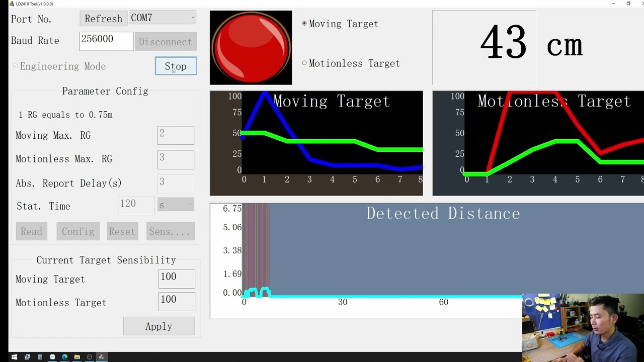Click the Moving Target energy chart
The image size is (644, 362).
[x=316, y=143]
